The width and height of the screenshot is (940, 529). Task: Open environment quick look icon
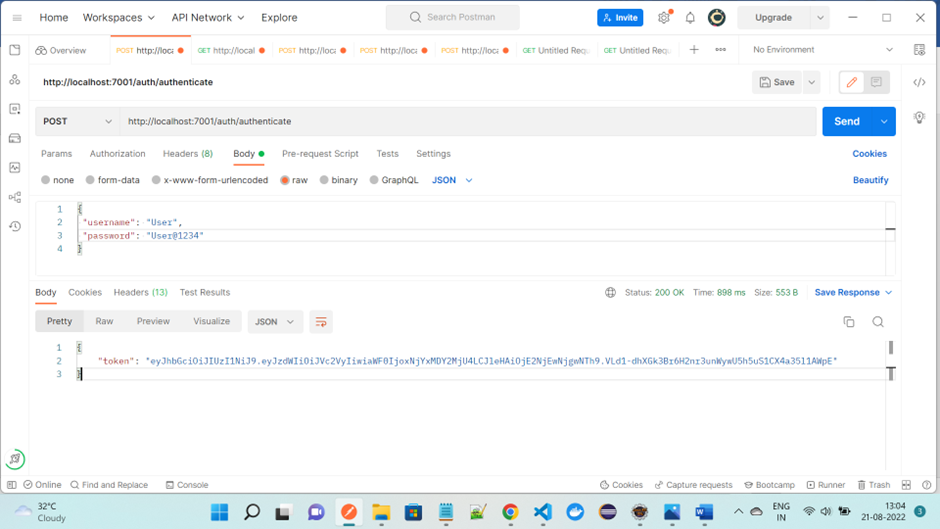tap(919, 50)
